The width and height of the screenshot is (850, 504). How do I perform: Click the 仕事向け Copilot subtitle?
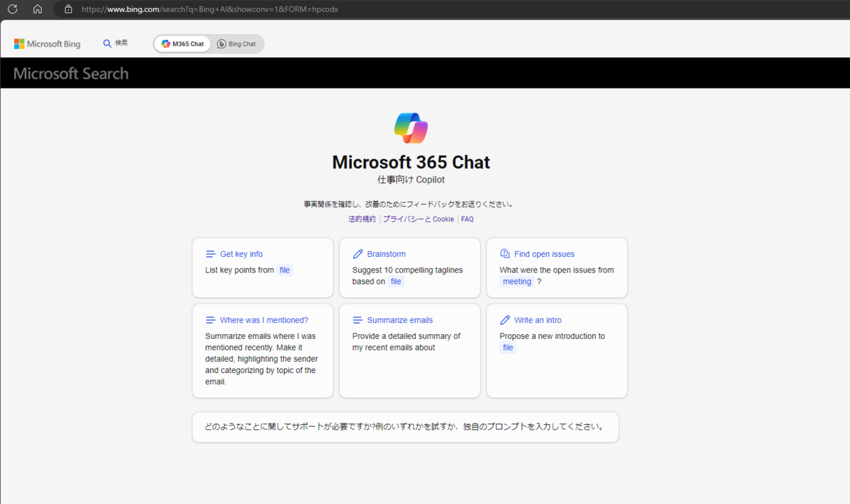411,180
